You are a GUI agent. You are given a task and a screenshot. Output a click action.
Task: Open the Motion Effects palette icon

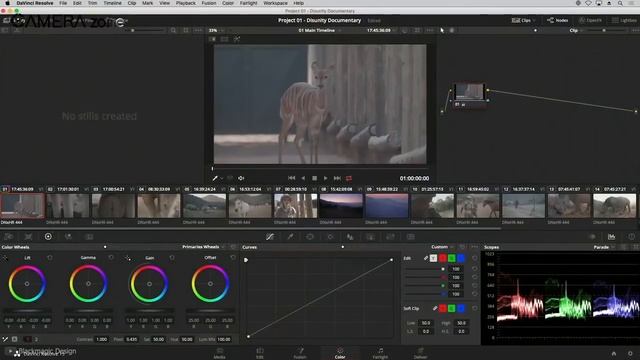[89, 237]
